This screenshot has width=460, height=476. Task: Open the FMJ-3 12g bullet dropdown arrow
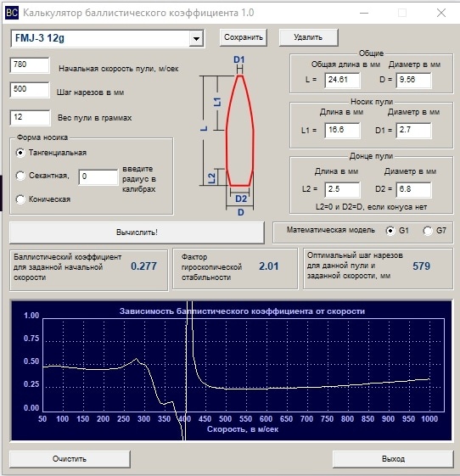(x=196, y=38)
